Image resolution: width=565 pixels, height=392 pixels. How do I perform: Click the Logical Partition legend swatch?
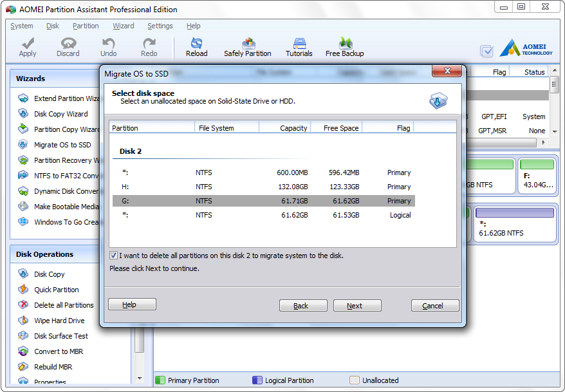[x=257, y=380]
